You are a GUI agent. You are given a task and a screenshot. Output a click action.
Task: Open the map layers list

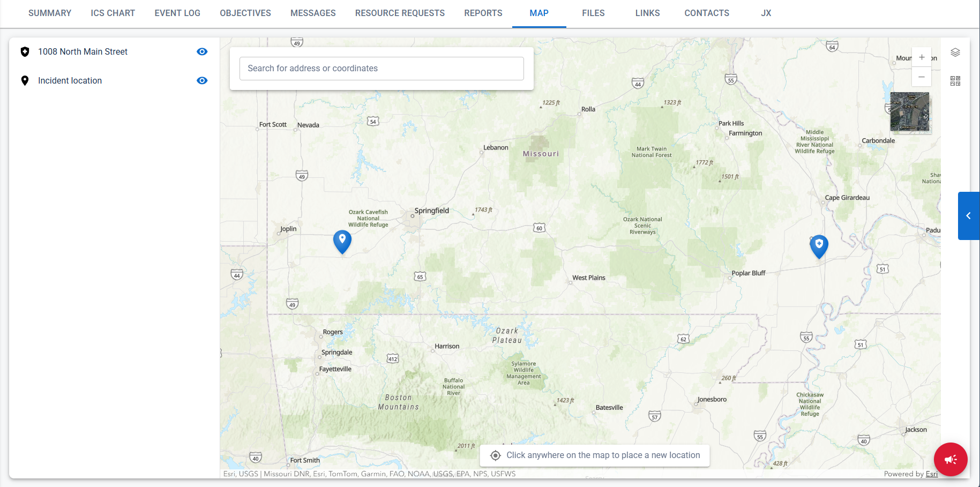point(955,53)
